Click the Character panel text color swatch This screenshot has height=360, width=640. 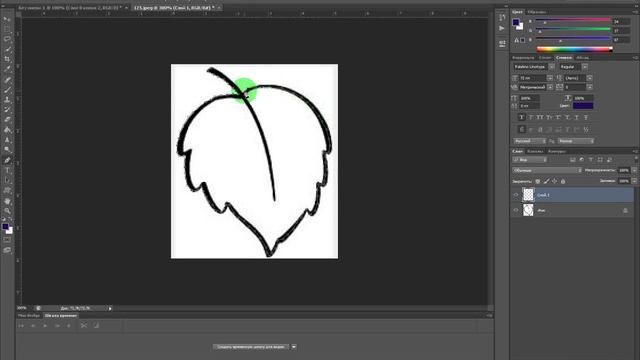tap(583, 106)
